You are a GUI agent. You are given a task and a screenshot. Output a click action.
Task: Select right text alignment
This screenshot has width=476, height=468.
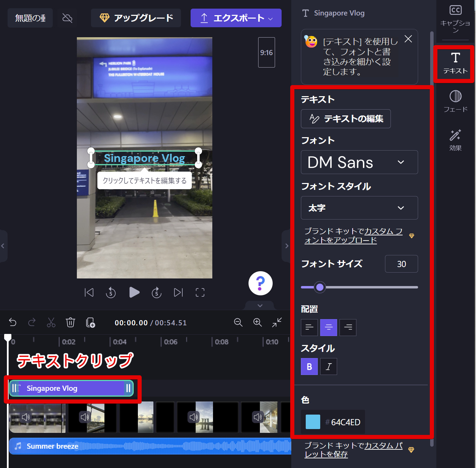[x=348, y=327]
